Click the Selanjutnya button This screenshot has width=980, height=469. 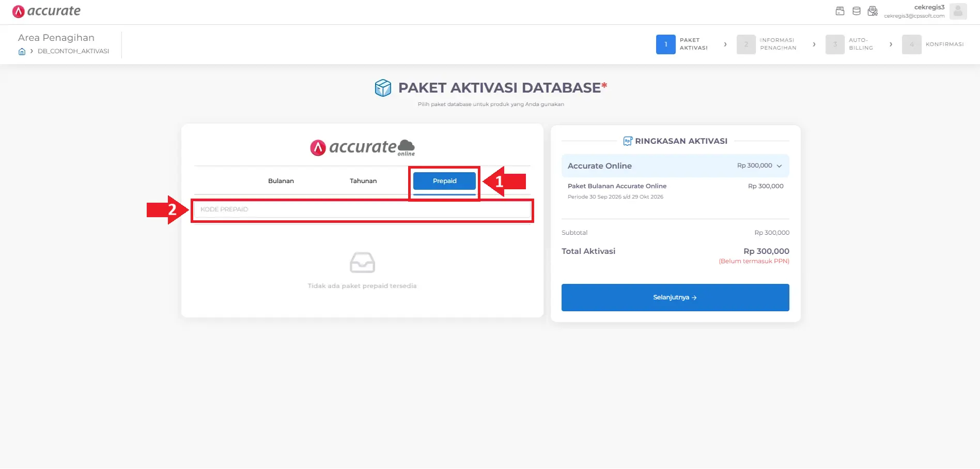675,297
